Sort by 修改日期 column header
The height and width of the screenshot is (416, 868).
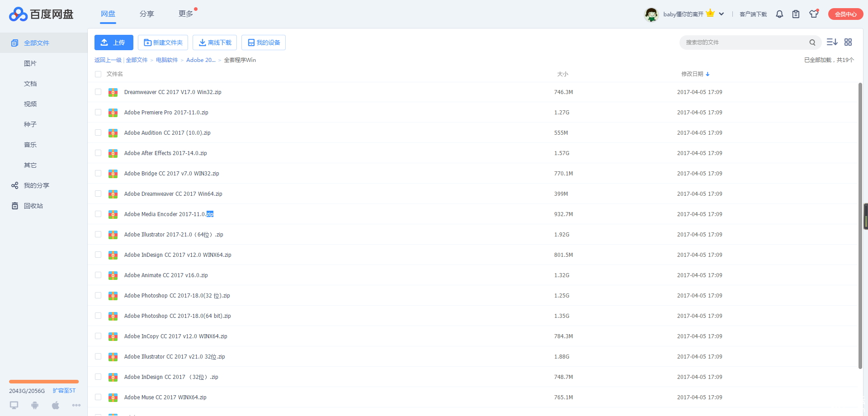(x=695, y=74)
